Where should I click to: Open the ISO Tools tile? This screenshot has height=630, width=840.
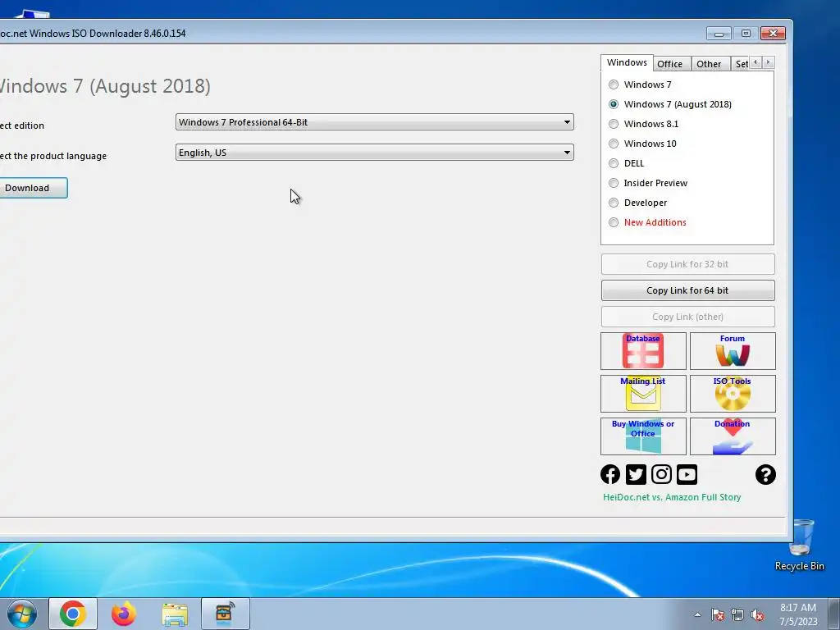pos(733,394)
